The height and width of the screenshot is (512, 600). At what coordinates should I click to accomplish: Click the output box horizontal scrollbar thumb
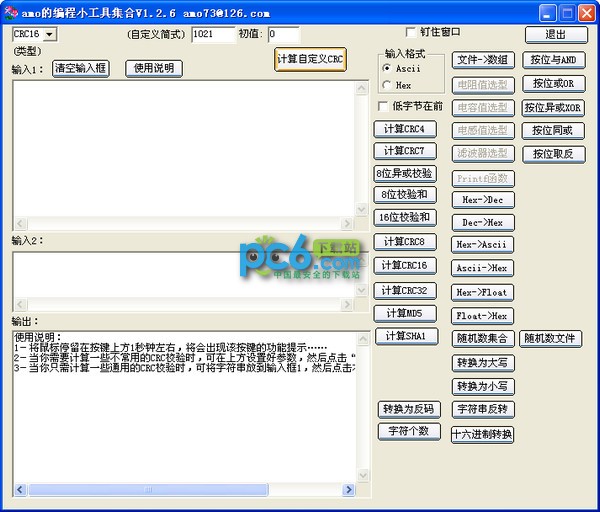tap(148, 489)
